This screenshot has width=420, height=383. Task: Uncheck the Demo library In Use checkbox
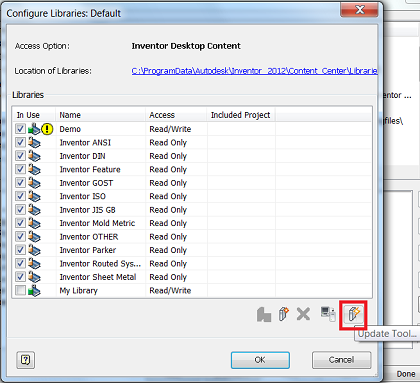(x=20, y=129)
